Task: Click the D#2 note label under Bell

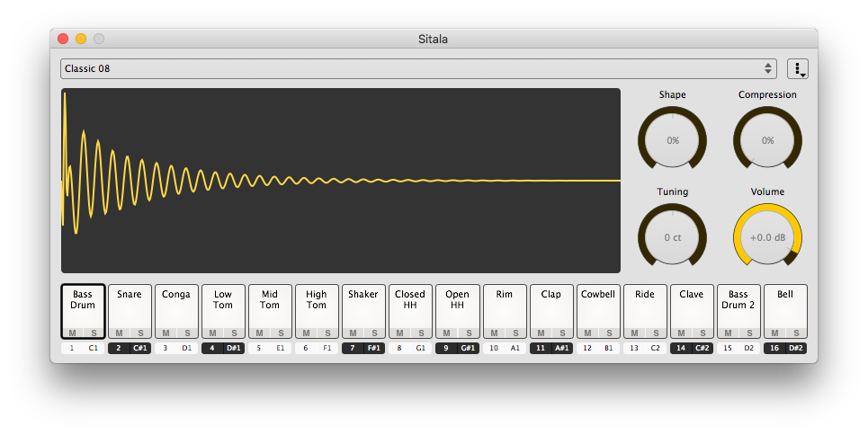Action: click(x=795, y=348)
